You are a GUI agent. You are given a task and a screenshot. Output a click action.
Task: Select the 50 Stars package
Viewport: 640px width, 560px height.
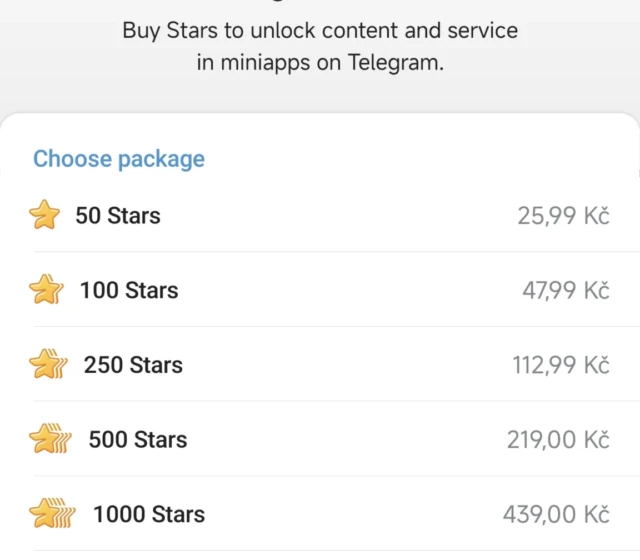point(118,215)
